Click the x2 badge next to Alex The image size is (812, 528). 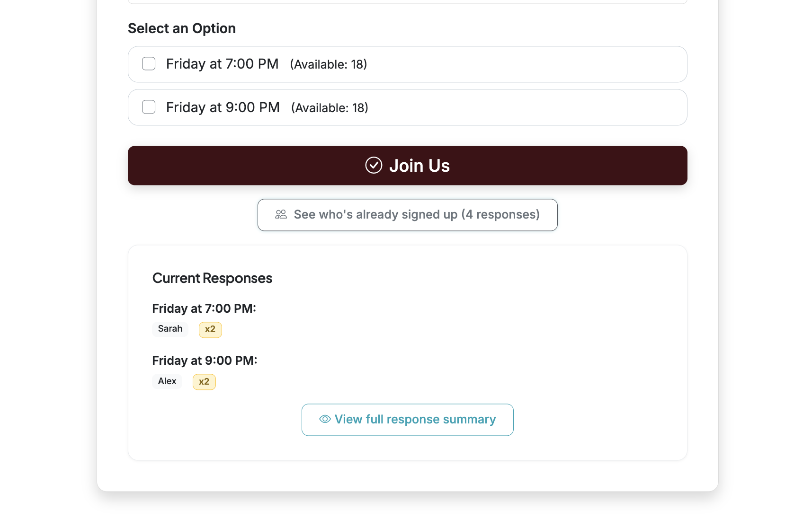tap(204, 381)
